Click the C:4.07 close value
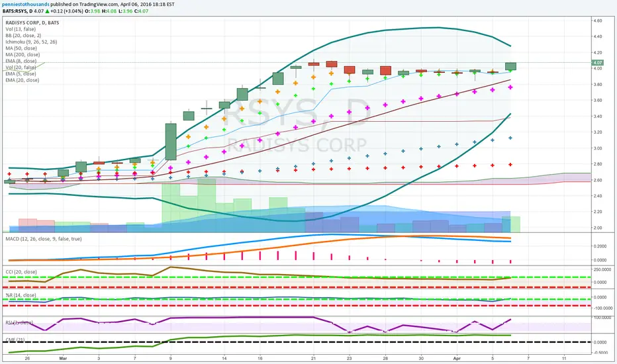 point(141,11)
